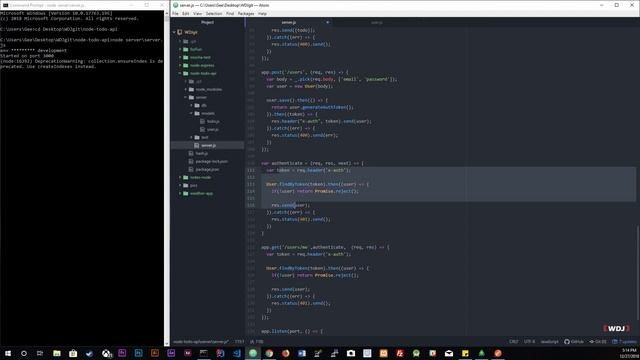Click the GitHub status bar icon
Image resolution: width=640 pixels, height=360 pixels.
coord(574,342)
